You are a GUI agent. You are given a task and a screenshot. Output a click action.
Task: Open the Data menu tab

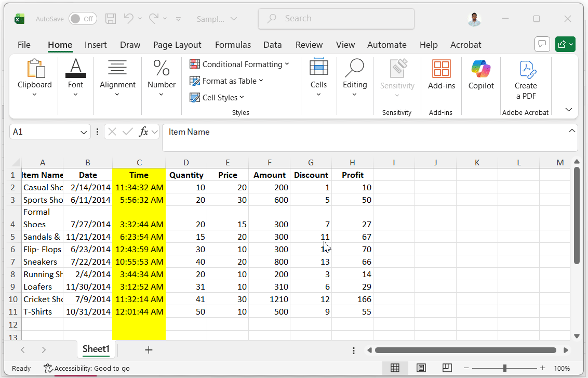point(272,45)
